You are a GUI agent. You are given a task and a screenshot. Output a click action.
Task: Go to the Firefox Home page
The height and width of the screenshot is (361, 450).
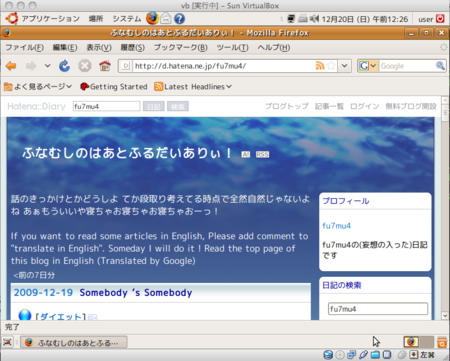coord(105,66)
